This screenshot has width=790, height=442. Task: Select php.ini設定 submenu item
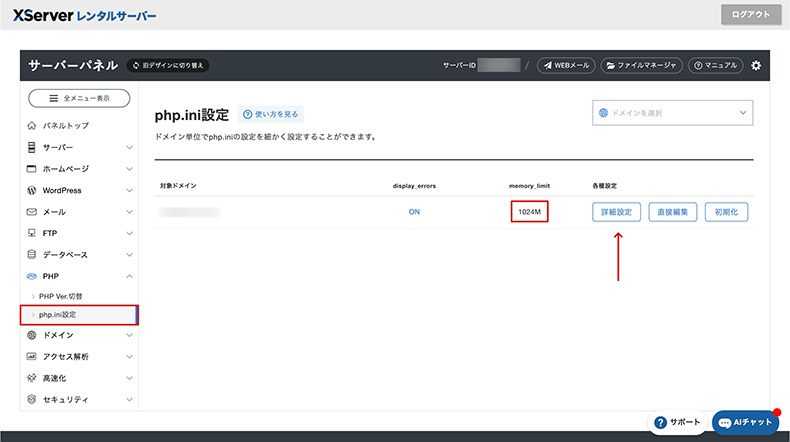(79, 315)
